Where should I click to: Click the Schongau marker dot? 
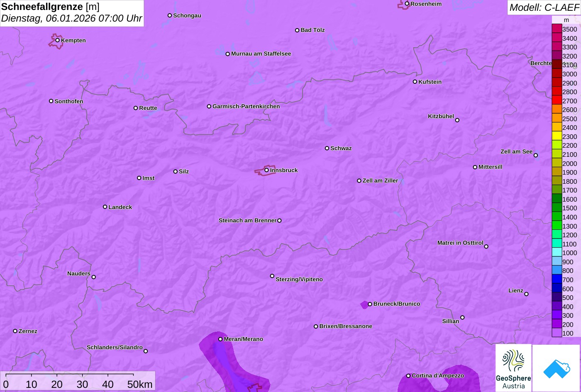pyautogui.click(x=170, y=15)
